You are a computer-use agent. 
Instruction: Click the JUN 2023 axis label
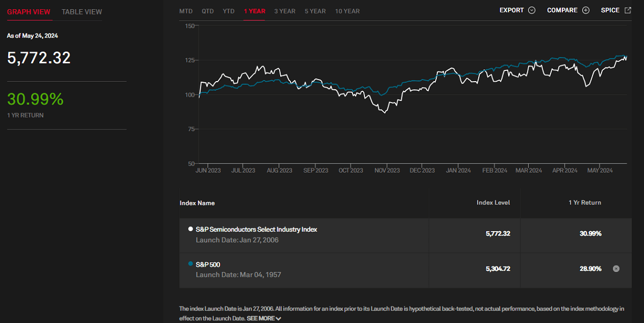coord(208,170)
